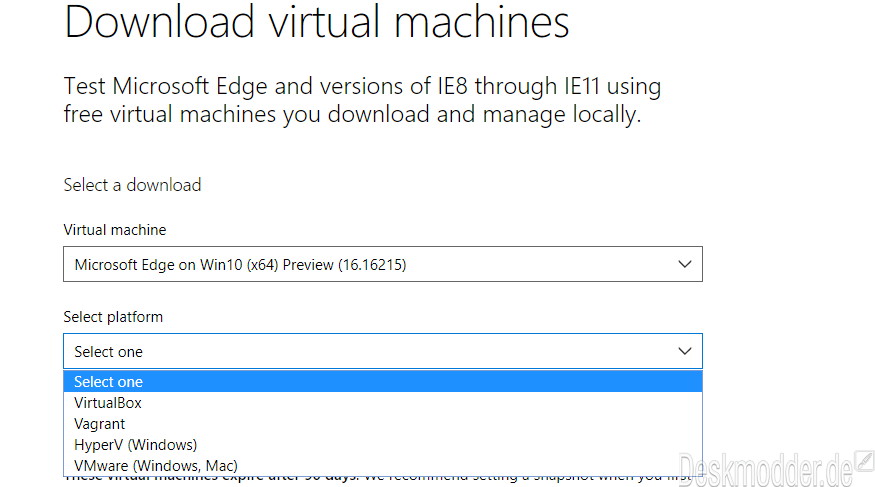Screen dimensions: 875x487
Task: Click the words manage locally in description
Action: [x=561, y=115]
